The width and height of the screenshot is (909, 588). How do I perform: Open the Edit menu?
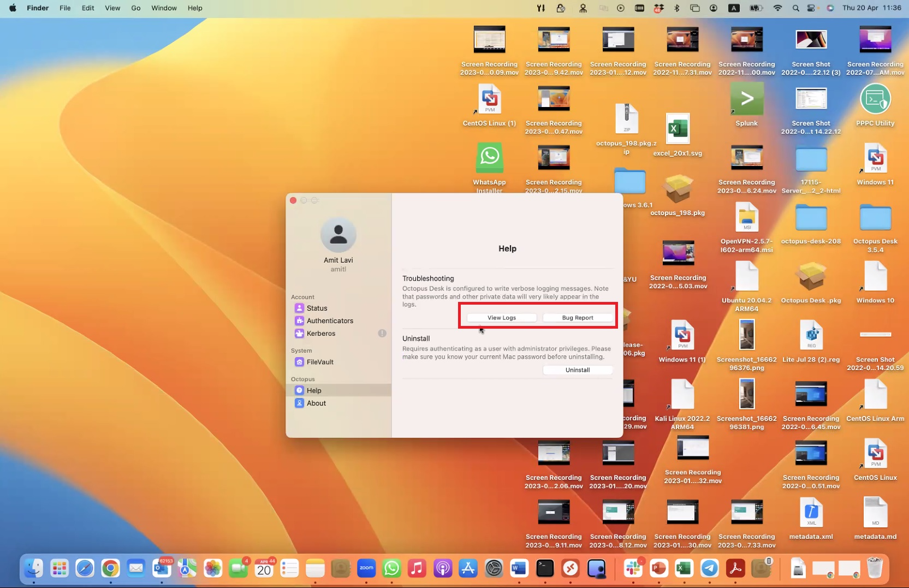pos(88,8)
